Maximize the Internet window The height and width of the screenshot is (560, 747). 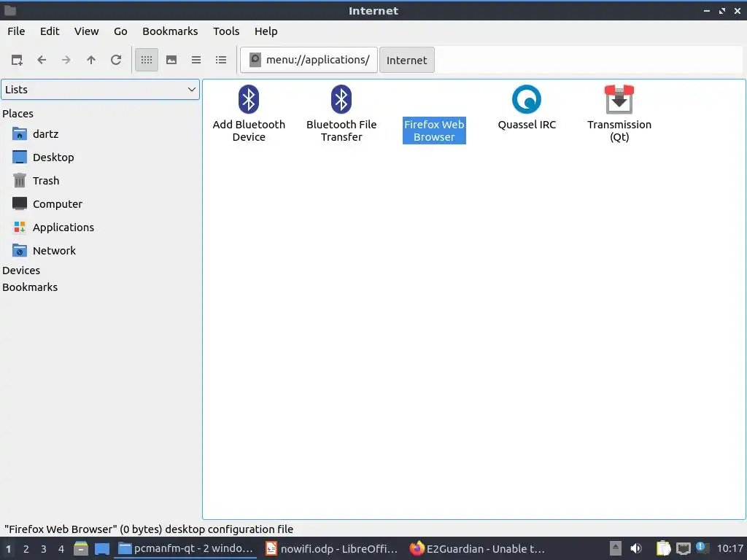point(722,10)
